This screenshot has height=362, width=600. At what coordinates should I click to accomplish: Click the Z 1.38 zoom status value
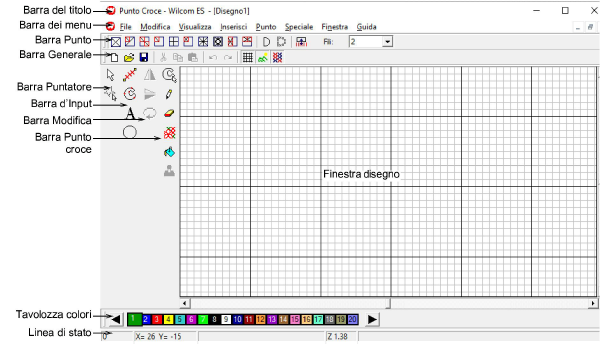(x=338, y=337)
